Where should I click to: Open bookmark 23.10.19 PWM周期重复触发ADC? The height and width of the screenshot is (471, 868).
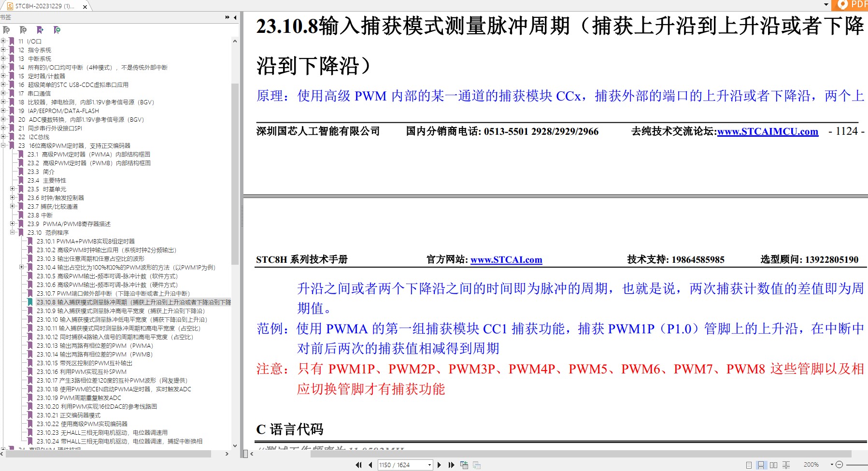[x=79, y=398]
